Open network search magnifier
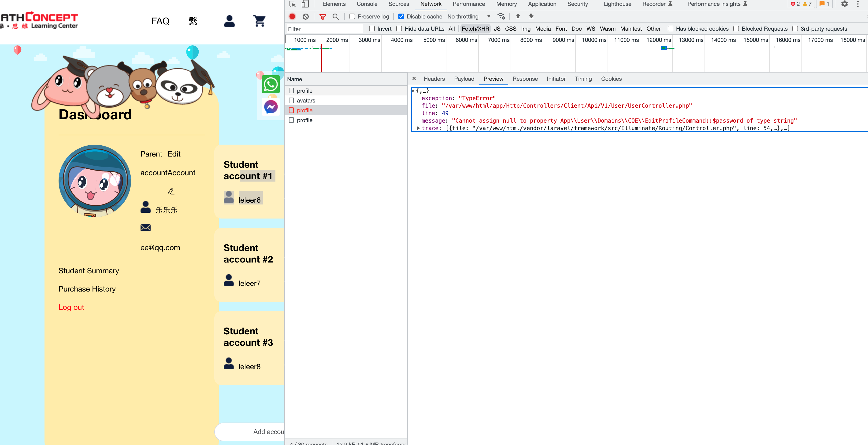This screenshot has height=445, width=868. (336, 16)
